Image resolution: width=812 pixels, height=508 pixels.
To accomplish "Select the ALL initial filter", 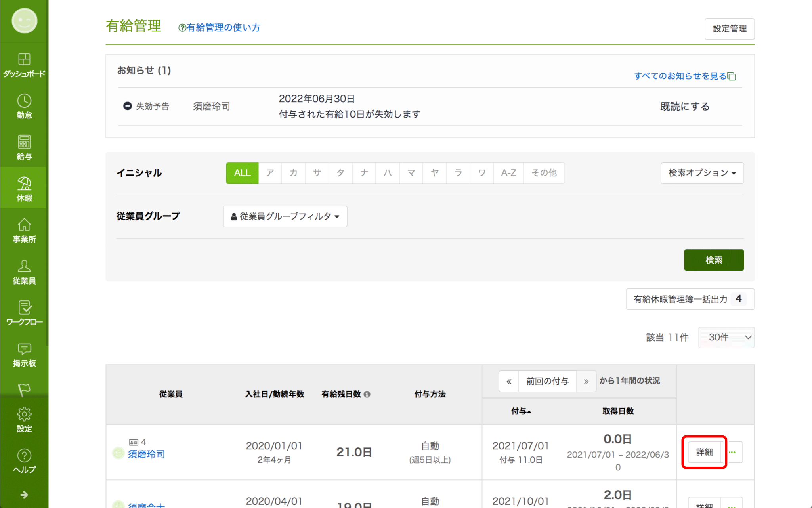I will point(242,173).
